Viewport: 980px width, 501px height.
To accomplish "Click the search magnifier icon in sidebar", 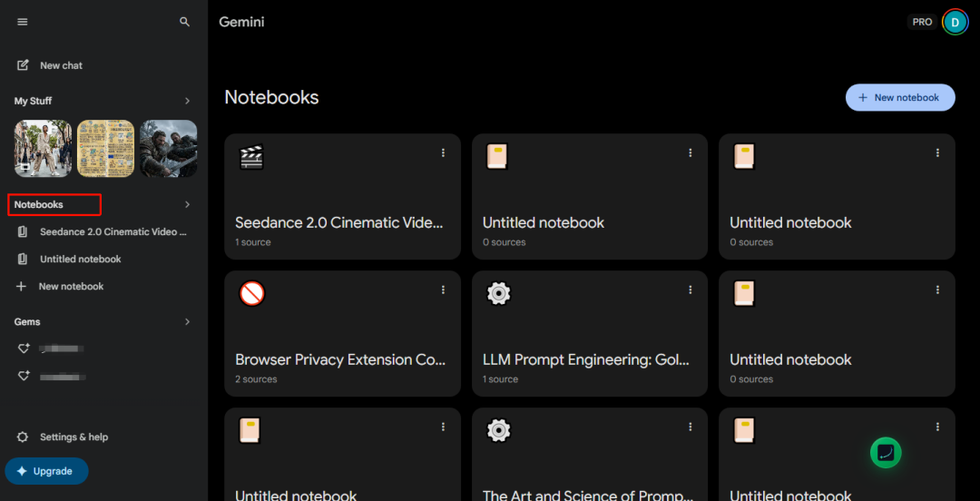I will [x=184, y=22].
